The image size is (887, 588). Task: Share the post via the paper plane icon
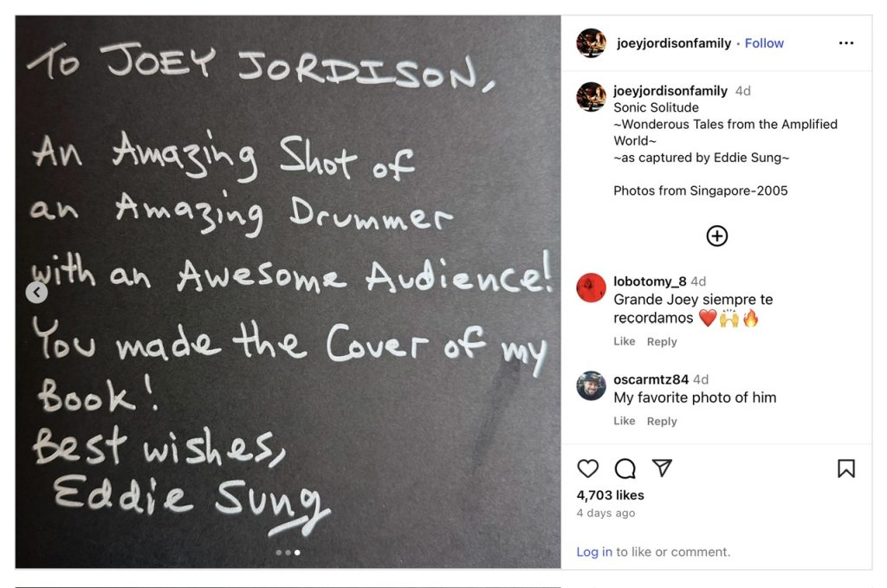click(x=662, y=468)
